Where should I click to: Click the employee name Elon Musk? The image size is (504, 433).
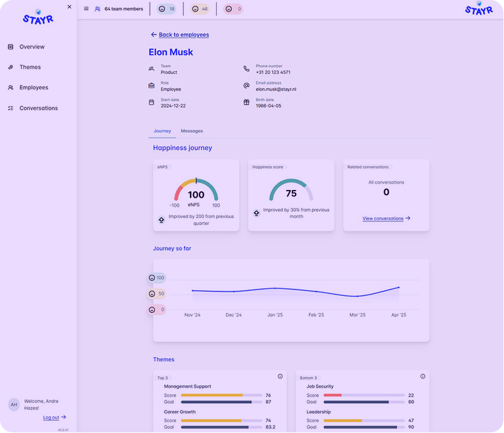click(171, 52)
